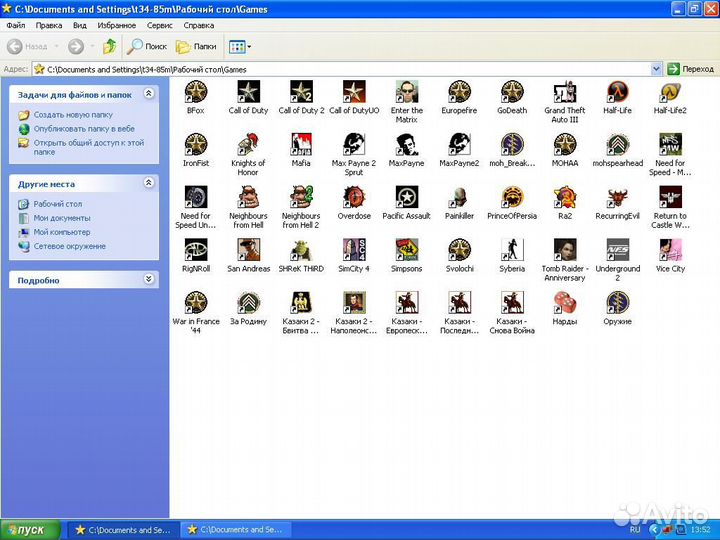Open the Back button history dropdown

[56, 46]
